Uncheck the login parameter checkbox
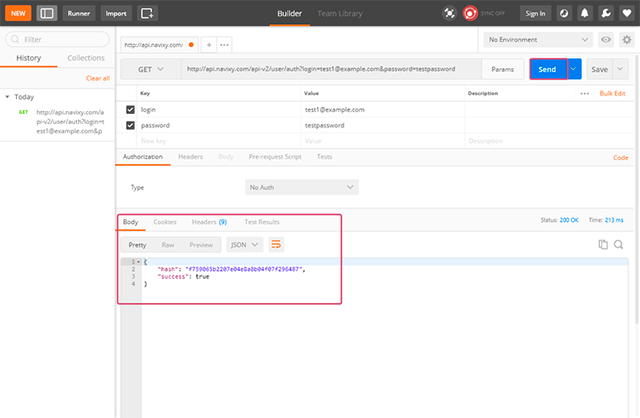 coord(130,109)
